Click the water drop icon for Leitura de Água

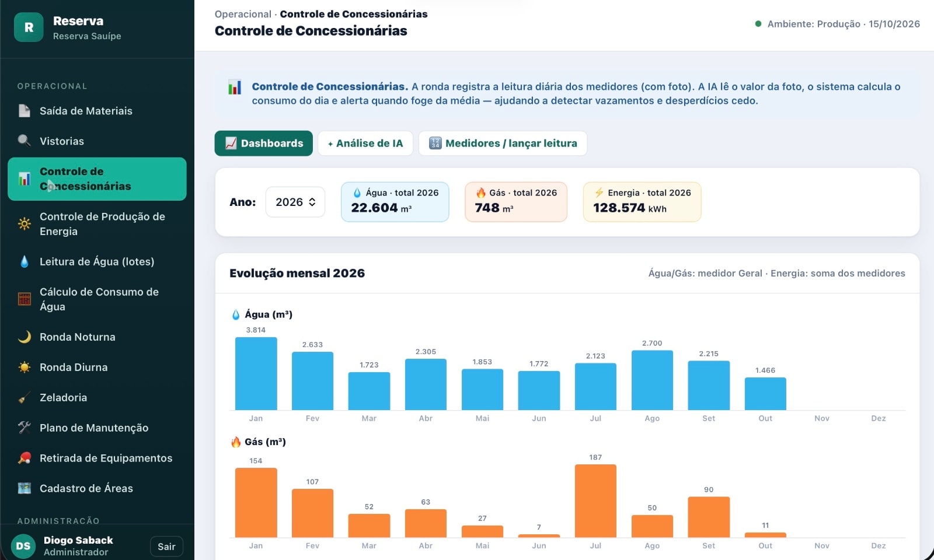(x=25, y=261)
